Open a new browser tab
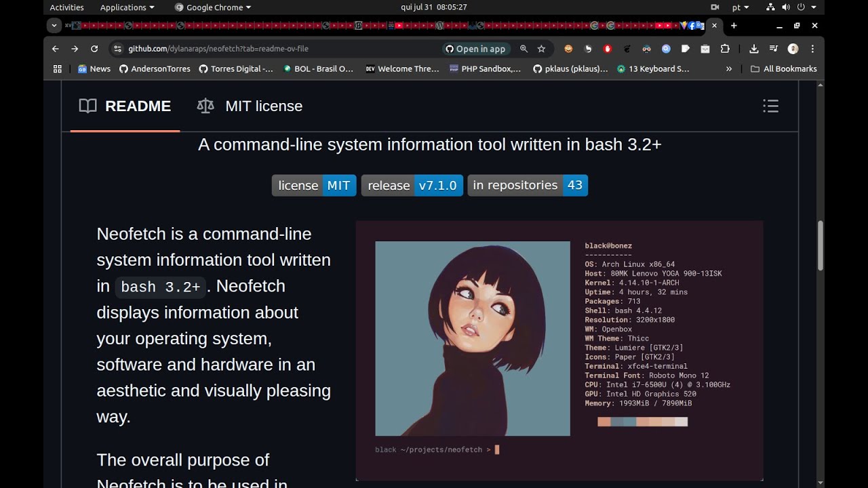Image resolution: width=868 pixels, height=488 pixels. point(733,26)
